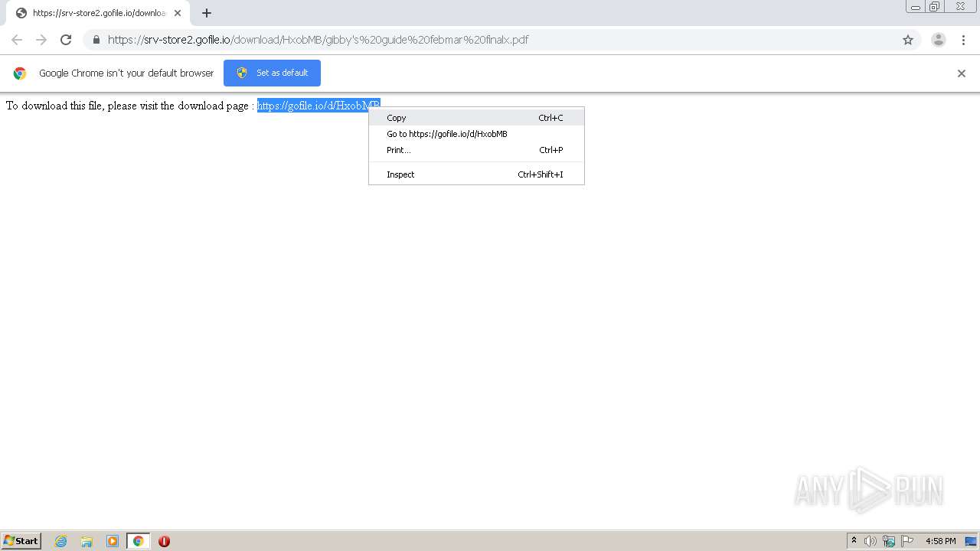Click the red stop-sign taskbar icon

[164, 541]
